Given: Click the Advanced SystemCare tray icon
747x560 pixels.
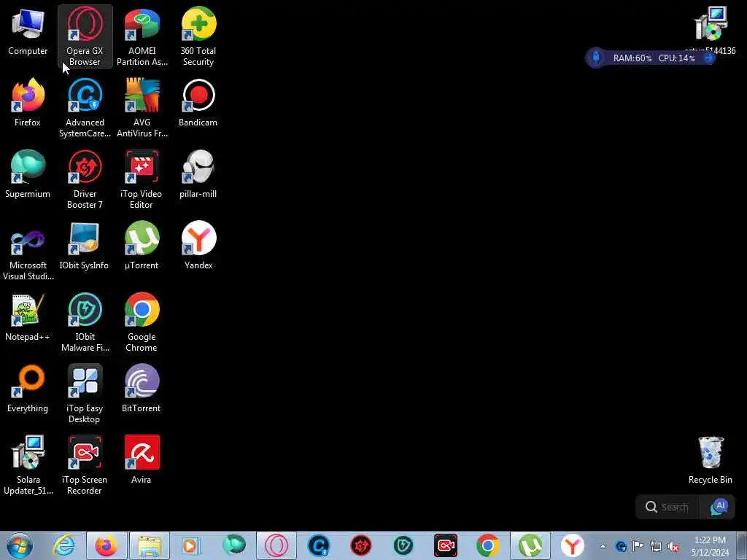Looking at the screenshot, I should [621, 547].
